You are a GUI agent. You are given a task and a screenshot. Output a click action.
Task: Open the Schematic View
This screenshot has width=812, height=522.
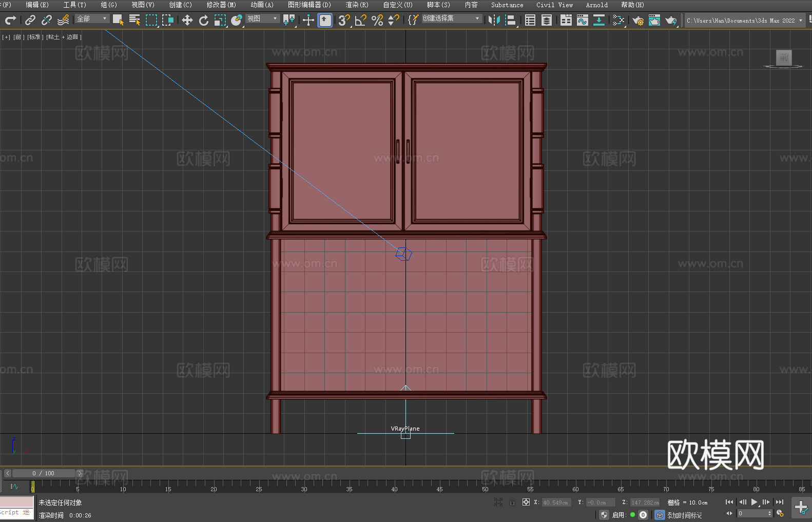click(x=599, y=20)
